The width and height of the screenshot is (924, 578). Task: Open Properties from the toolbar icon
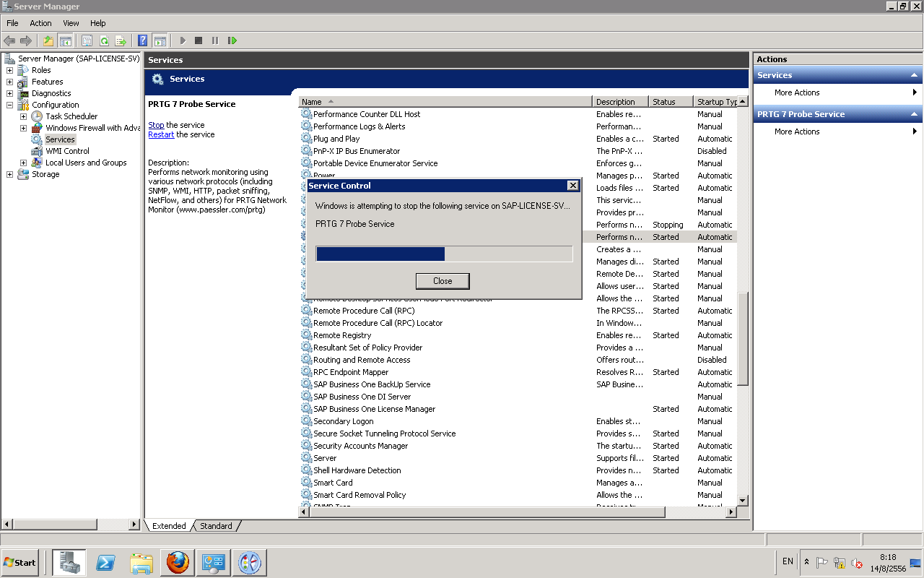tap(87, 41)
